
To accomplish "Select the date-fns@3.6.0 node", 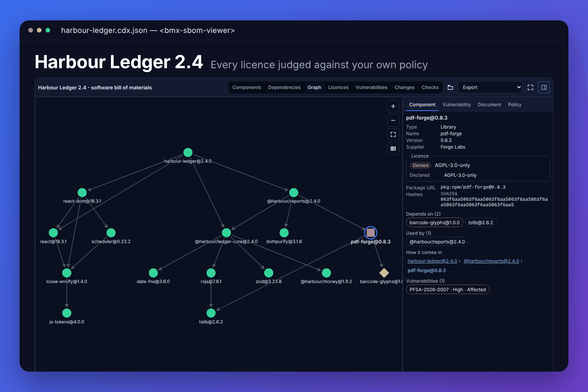I will point(153,273).
